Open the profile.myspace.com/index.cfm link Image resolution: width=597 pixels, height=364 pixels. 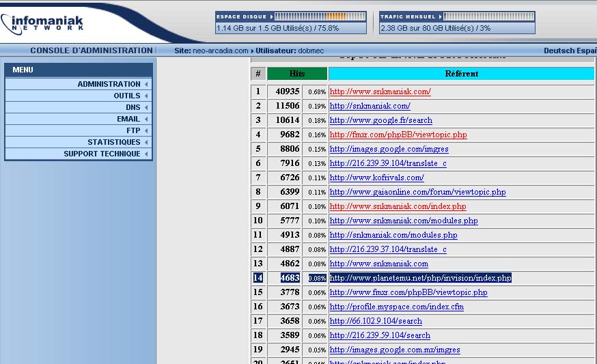397,307
